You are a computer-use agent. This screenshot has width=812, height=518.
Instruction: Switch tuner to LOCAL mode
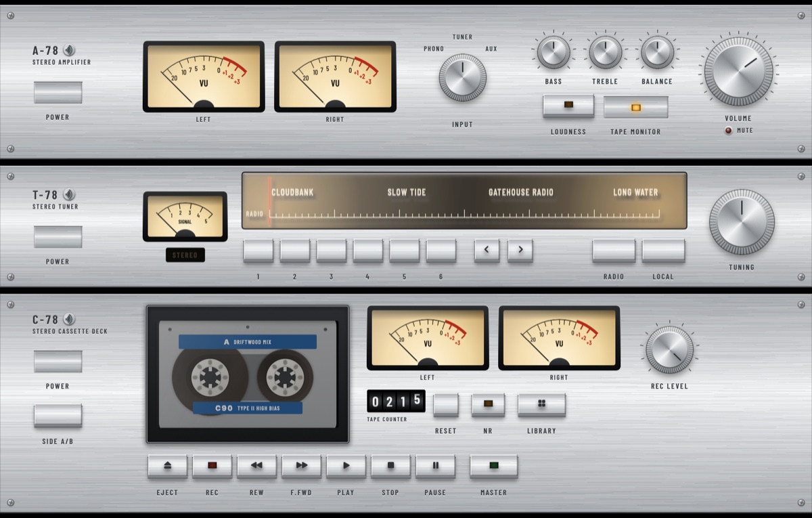click(x=663, y=250)
